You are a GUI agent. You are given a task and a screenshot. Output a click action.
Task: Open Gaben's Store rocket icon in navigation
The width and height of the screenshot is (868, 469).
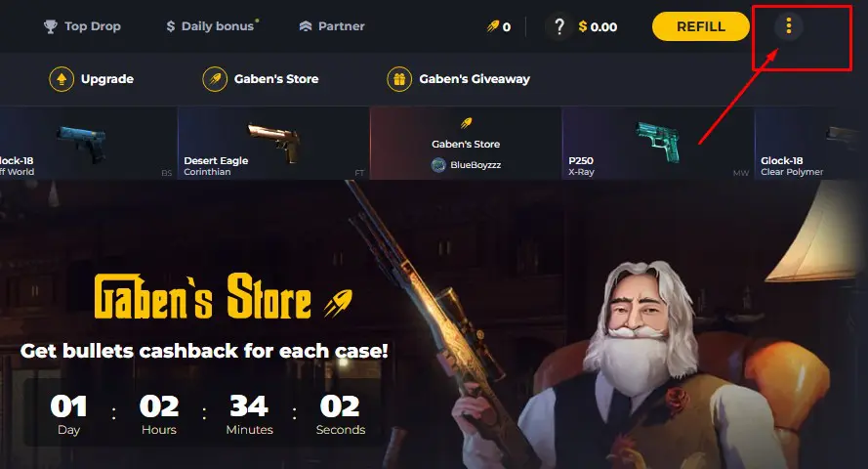tap(215, 79)
